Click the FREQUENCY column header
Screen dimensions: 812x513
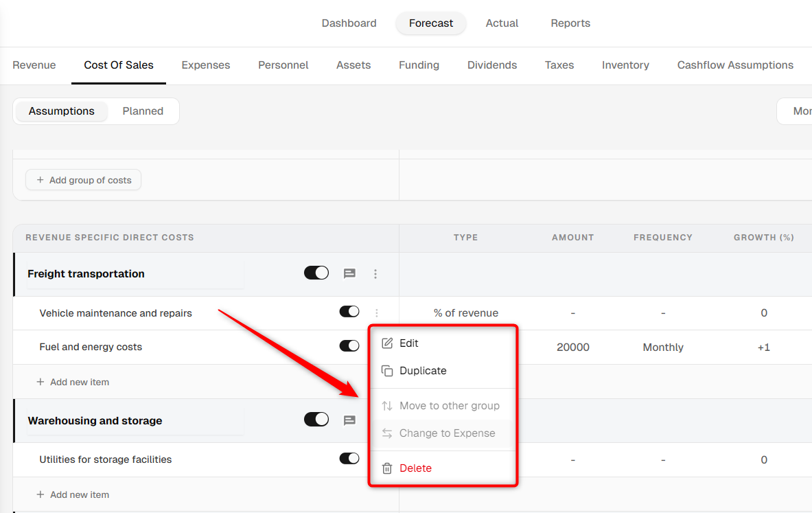[x=663, y=238]
